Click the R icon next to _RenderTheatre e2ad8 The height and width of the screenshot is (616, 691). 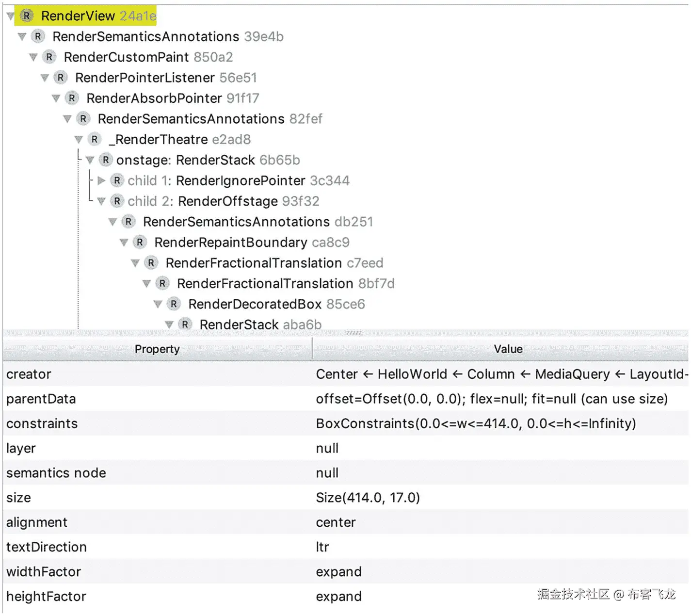point(95,140)
